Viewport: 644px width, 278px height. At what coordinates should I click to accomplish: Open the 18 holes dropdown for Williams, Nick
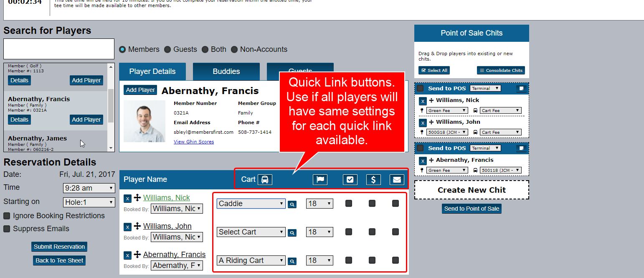click(319, 204)
